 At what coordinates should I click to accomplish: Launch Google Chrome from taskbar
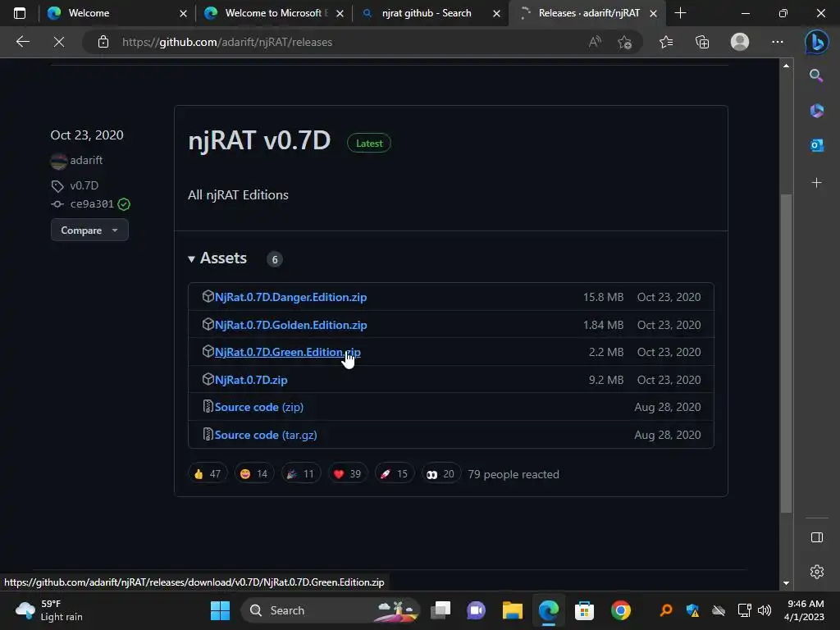(620, 610)
